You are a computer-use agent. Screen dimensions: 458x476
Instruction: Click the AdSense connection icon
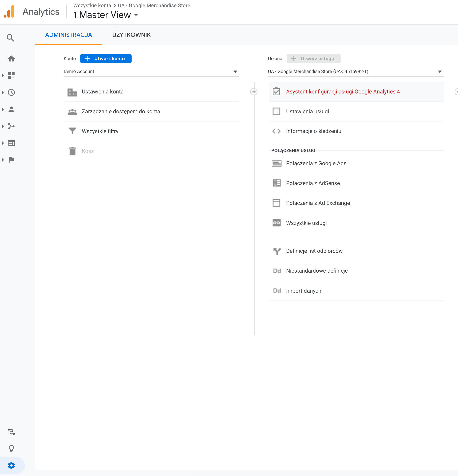pos(276,183)
